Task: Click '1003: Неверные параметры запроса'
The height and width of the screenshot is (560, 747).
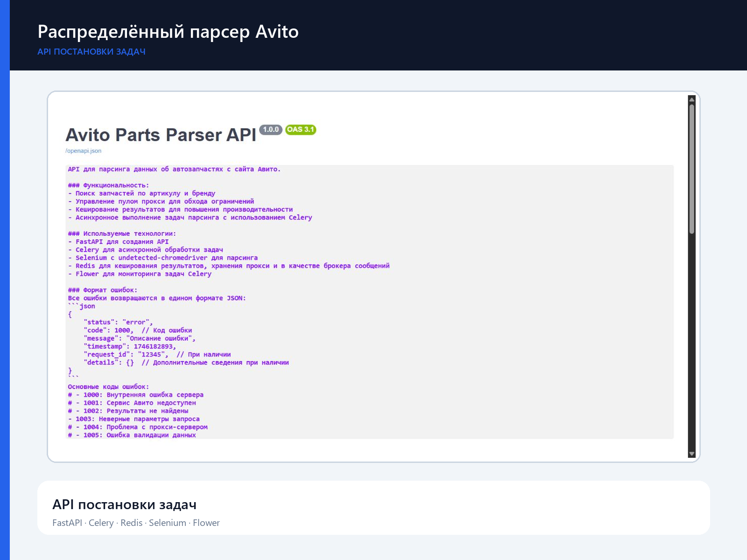Action: pos(138,419)
